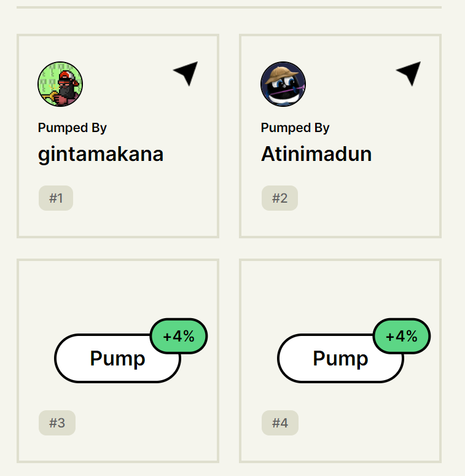This screenshot has width=465, height=476.
Task: Click the green +4% badge on slot #4
Action: pos(402,337)
